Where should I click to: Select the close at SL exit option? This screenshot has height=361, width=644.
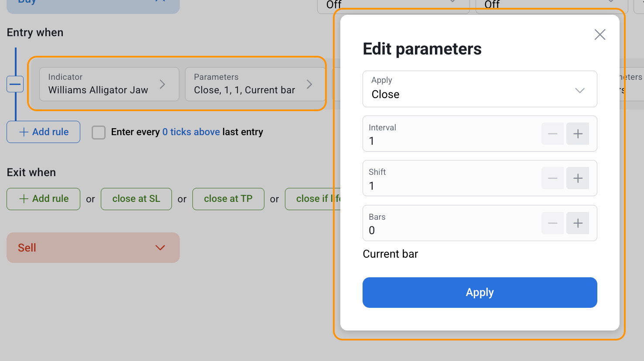[136, 199]
